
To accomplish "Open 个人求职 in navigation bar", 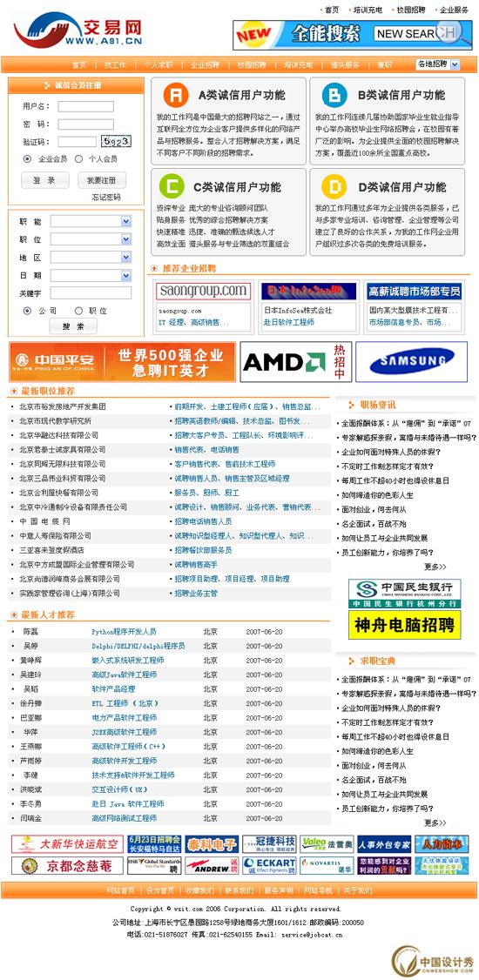I will point(159,65).
